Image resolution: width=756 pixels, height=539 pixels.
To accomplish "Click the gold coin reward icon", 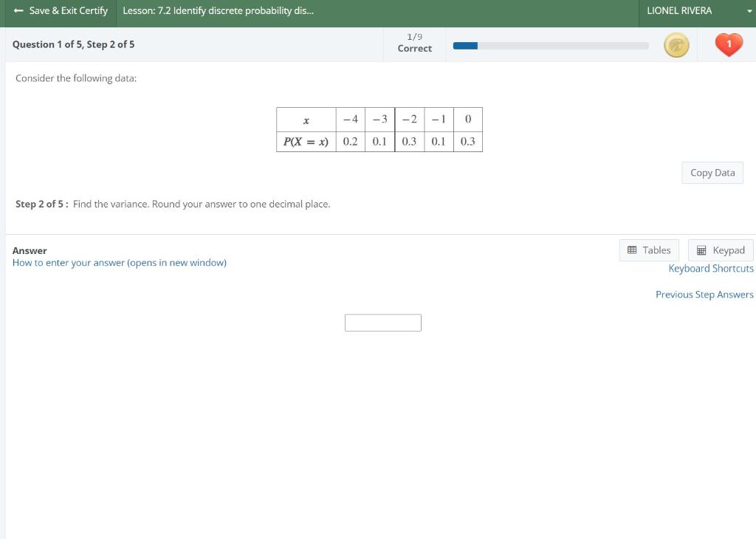I will pyautogui.click(x=676, y=44).
